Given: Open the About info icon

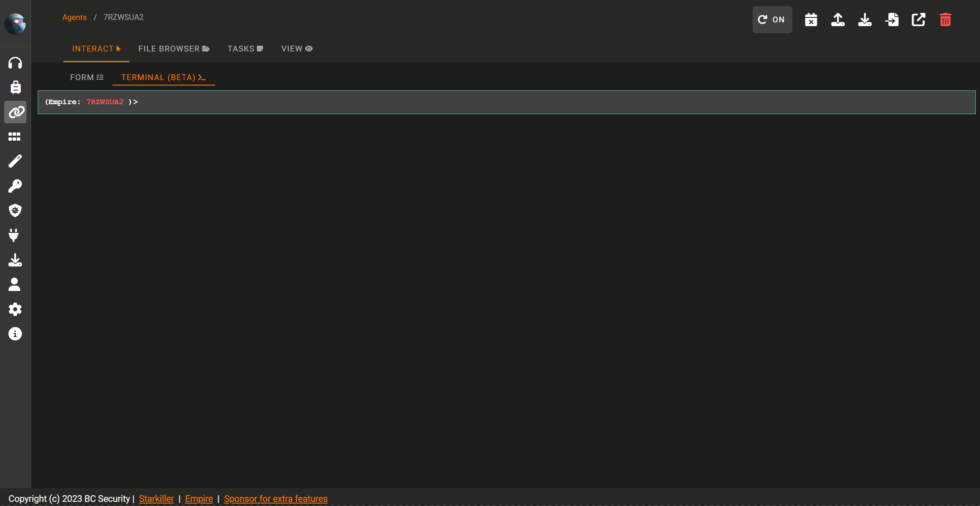Looking at the screenshot, I should [15, 333].
